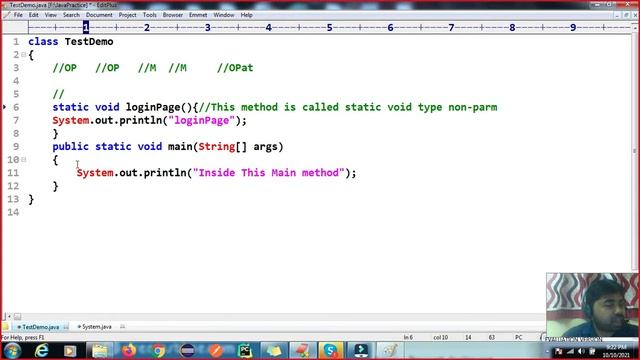Open the Document menu
Screen dimensions: 640x360
(x=99, y=15)
